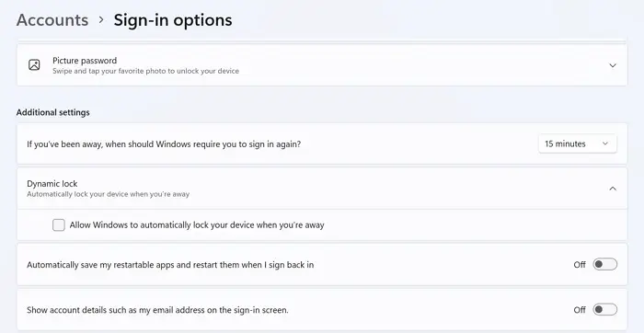Go back to Accounts via breadcrumb
This screenshot has height=333, width=644.
(x=52, y=19)
